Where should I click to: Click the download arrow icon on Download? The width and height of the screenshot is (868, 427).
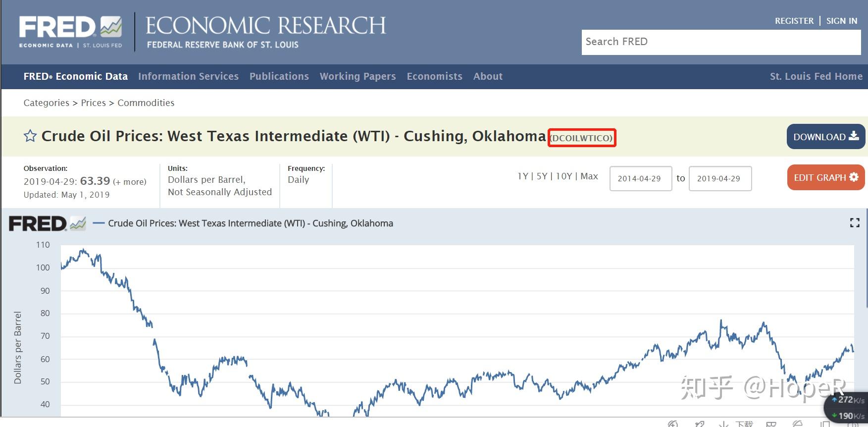click(x=854, y=136)
